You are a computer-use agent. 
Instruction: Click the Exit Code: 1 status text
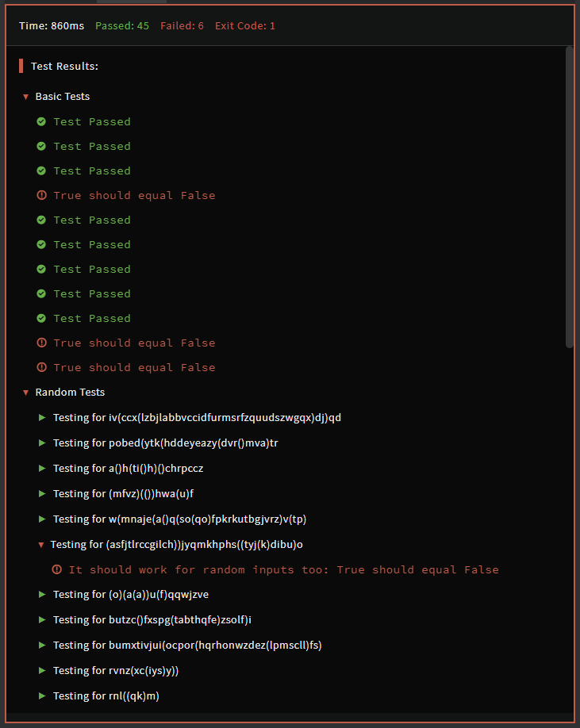[x=245, y=26]
